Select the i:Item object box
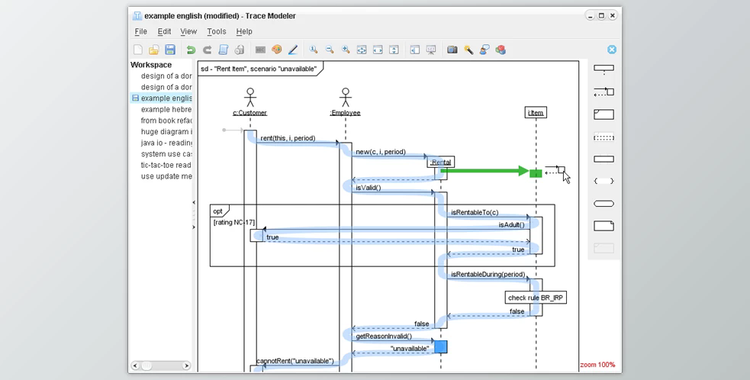Viewport: 750px width, 380px height. 535,112
